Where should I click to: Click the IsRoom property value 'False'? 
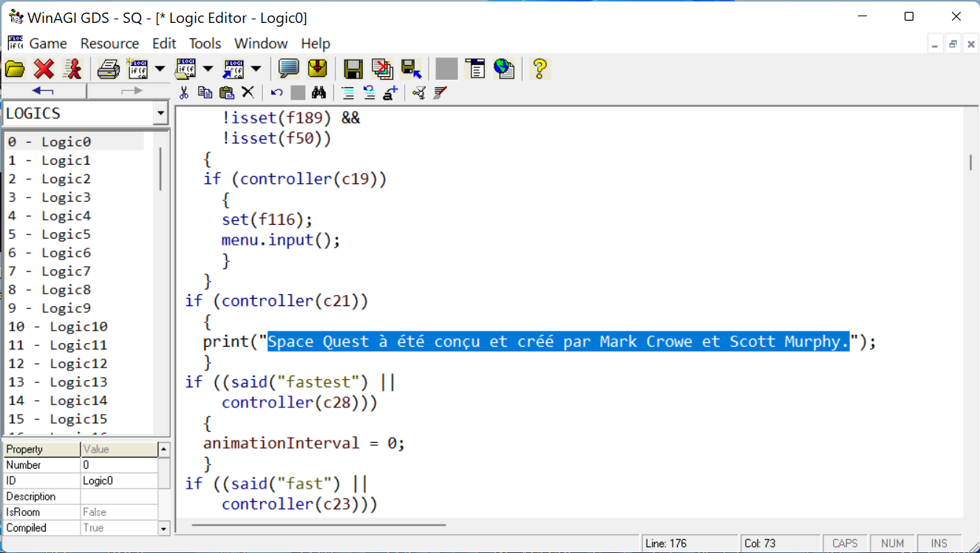(119, 512)
